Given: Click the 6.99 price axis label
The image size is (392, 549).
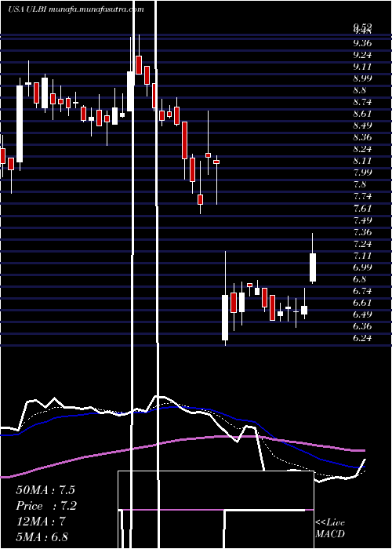Looking at the screenshot, I should pyautogui.click(x=362, y=267).
